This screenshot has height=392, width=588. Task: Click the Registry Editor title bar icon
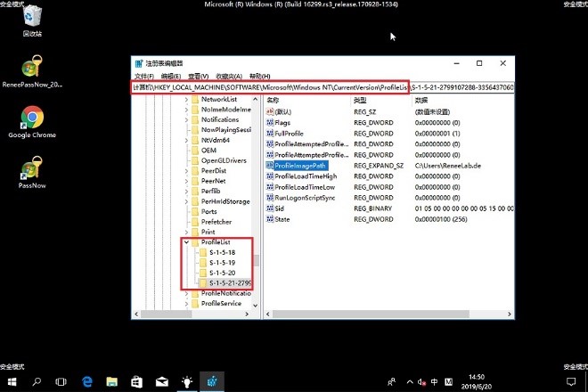click(139, 63)
